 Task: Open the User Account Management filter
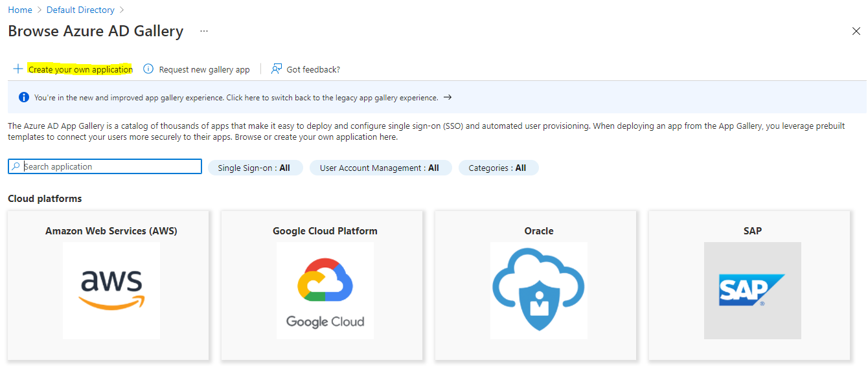coord(380,168)
